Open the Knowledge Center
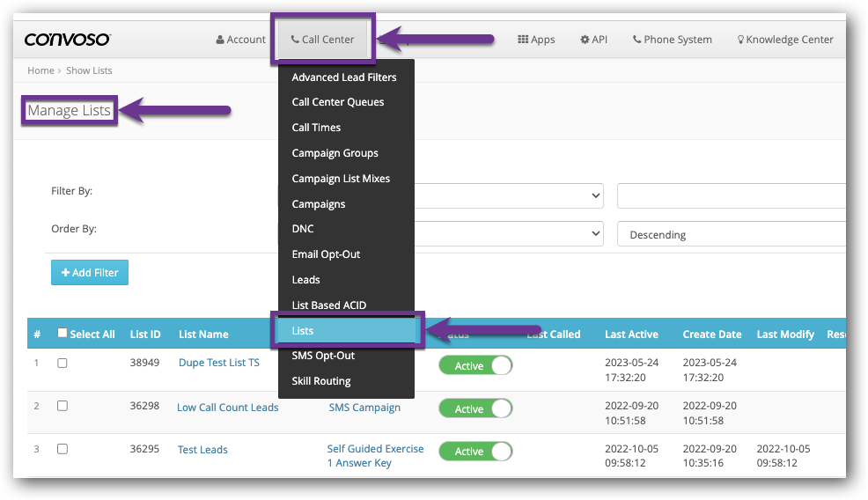 click(x=785, y=40)
